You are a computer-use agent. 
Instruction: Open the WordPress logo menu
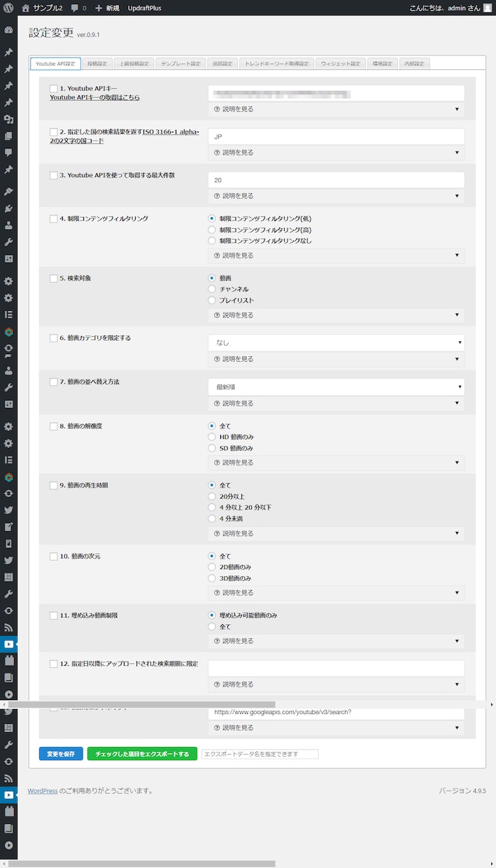click(8, 8)
